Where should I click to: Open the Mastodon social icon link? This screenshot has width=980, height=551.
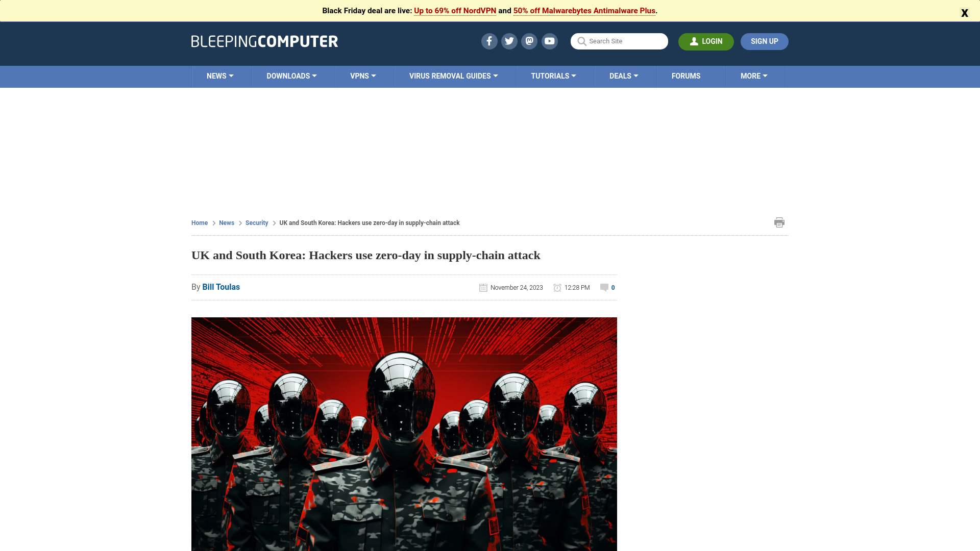[x=530, y=41]
